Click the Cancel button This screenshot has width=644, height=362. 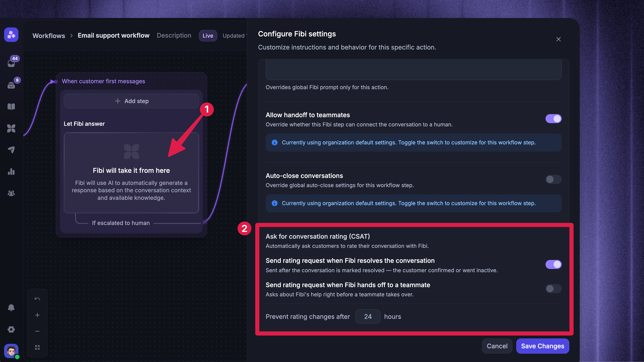497,346
